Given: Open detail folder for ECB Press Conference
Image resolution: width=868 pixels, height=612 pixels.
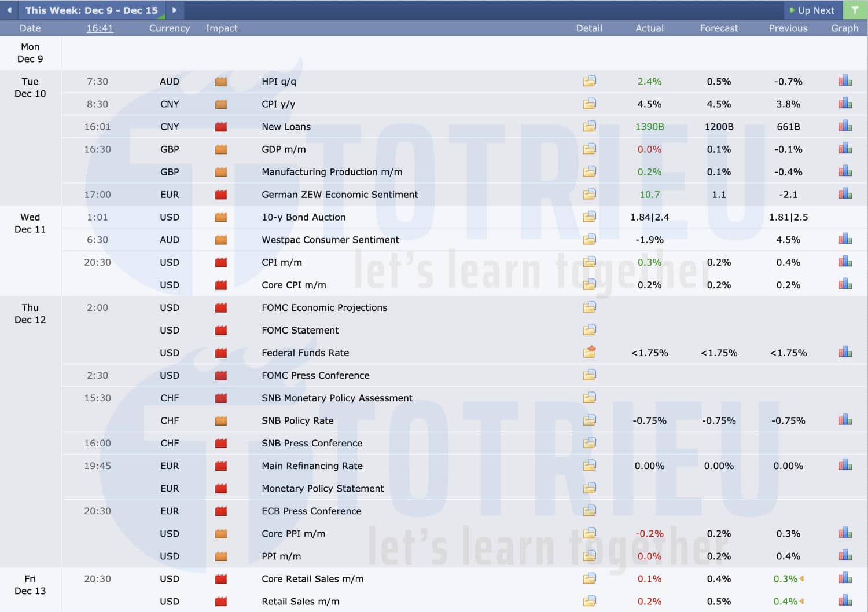Looking at the screenshot, I should (589, 510).
